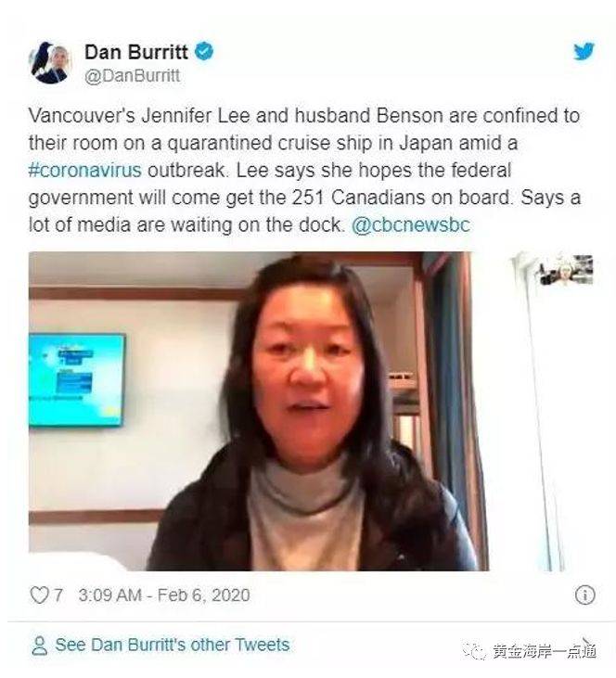The image size is (616, 678).
Task: Click the Chinese watermark text 黄金海岸一点通
Action: [545, 650]
